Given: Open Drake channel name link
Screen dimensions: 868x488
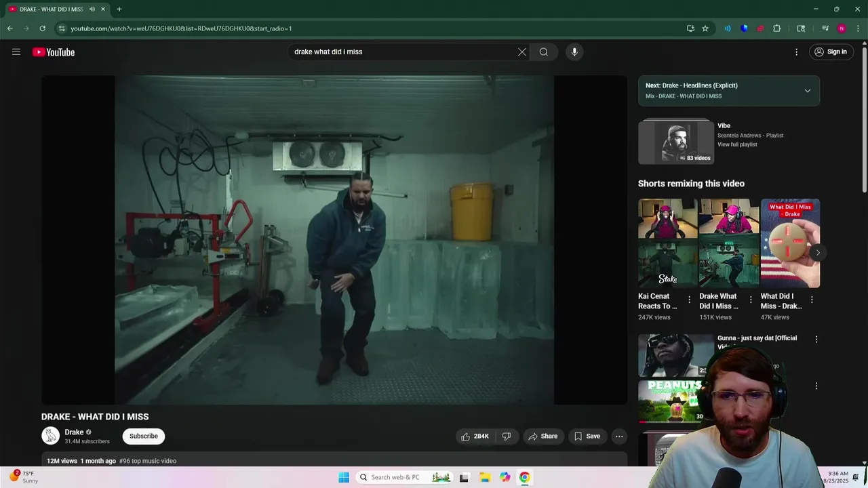Looking at the screenshot, I should pos(74,432).
